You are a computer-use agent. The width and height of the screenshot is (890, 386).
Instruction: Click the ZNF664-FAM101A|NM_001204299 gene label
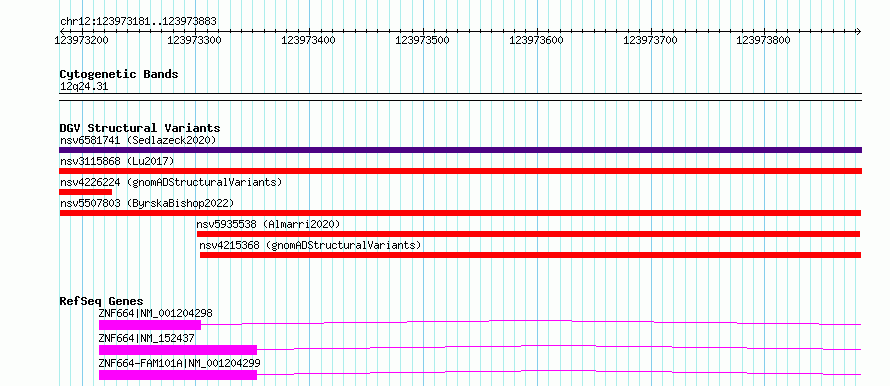coord(179,363)
